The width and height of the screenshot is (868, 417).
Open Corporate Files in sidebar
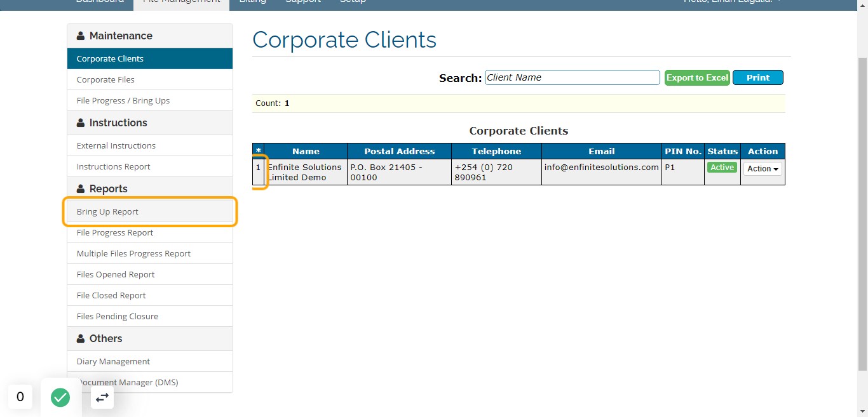(150, 79)
